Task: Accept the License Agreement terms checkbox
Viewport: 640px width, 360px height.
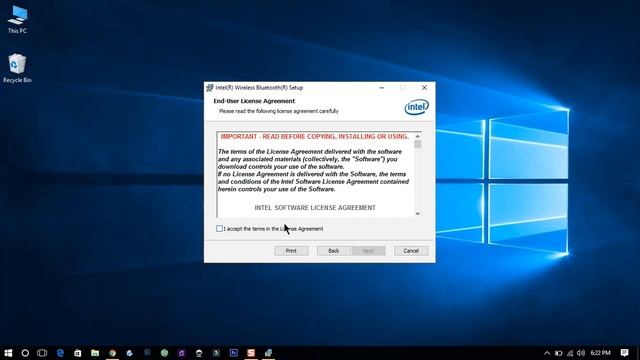Action: pos(220,229)
